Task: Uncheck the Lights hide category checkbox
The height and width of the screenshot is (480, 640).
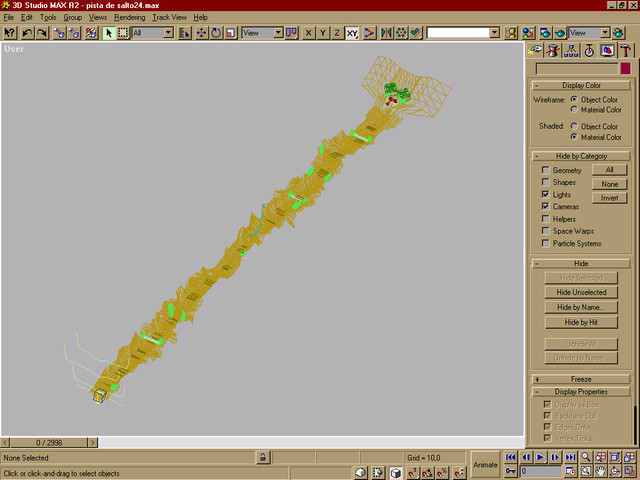Action: pos(545,194)
